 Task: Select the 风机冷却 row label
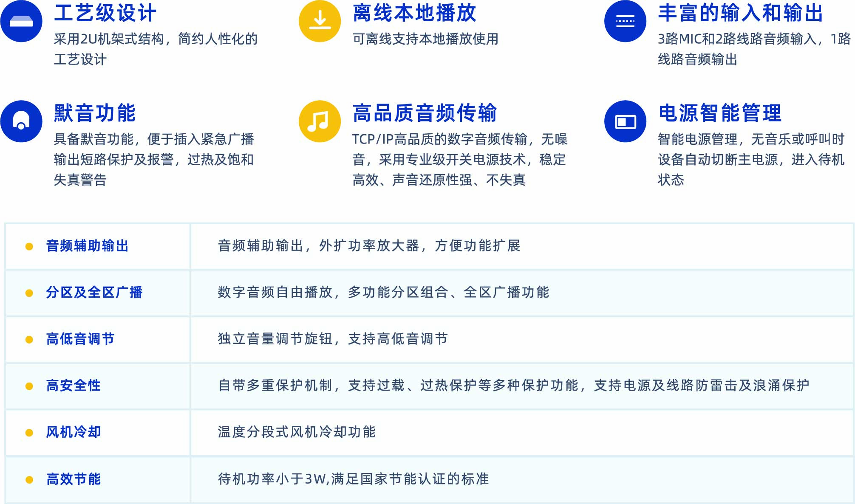74,432
